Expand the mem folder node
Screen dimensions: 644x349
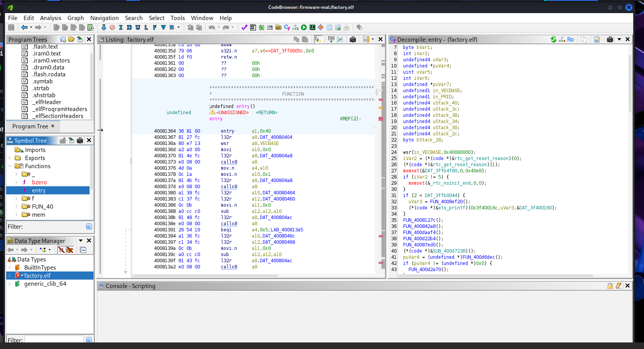(16, 215)
